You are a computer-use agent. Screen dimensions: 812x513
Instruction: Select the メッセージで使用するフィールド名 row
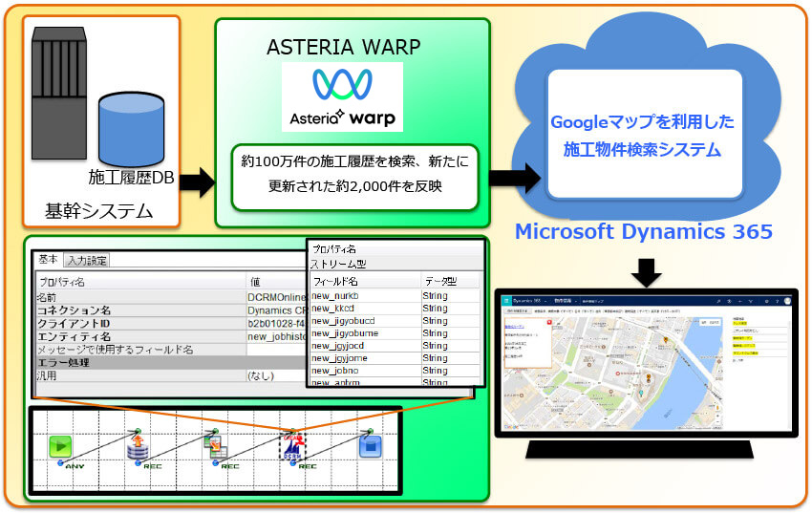[171, 350]
